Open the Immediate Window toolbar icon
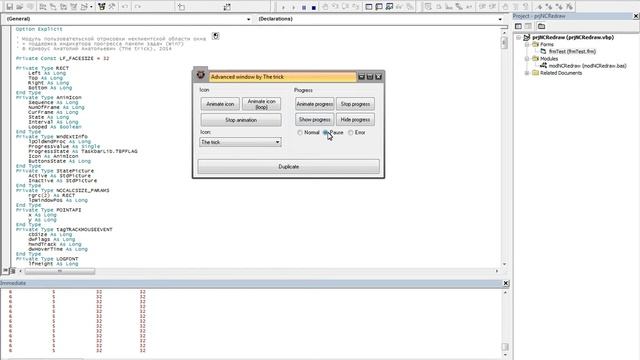Viewport: 640px width, 360px height. pos(379,7)
